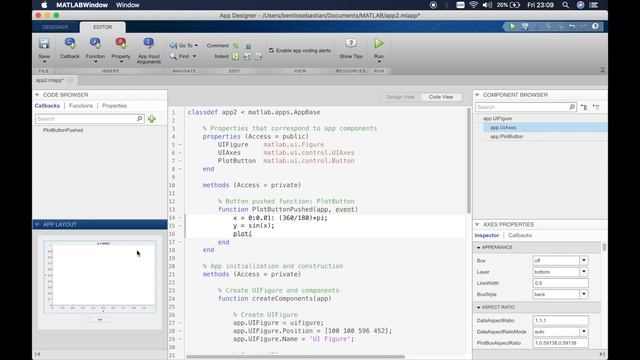Collapse the App Layout panel
The image size is (640, 360).
[37, 224]
